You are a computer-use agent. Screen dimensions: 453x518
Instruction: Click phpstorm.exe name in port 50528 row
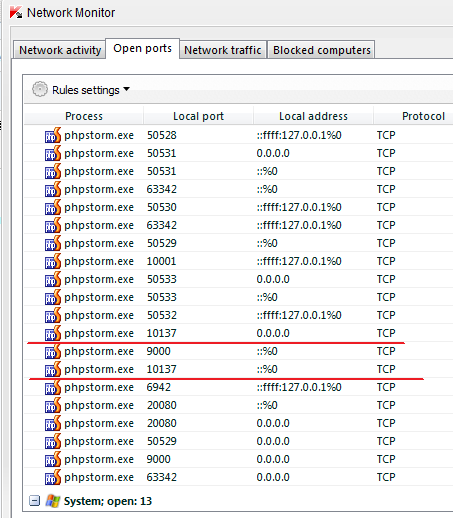(x=99, y=135)
